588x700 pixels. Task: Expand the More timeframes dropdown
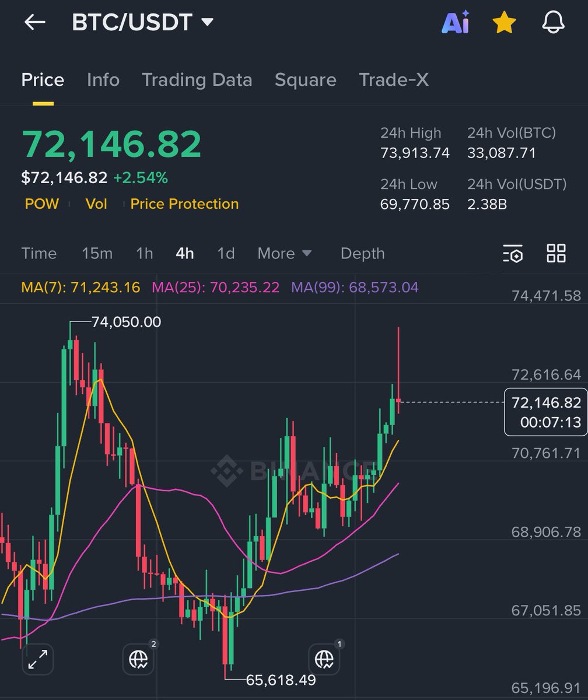(x=284, y=253)
